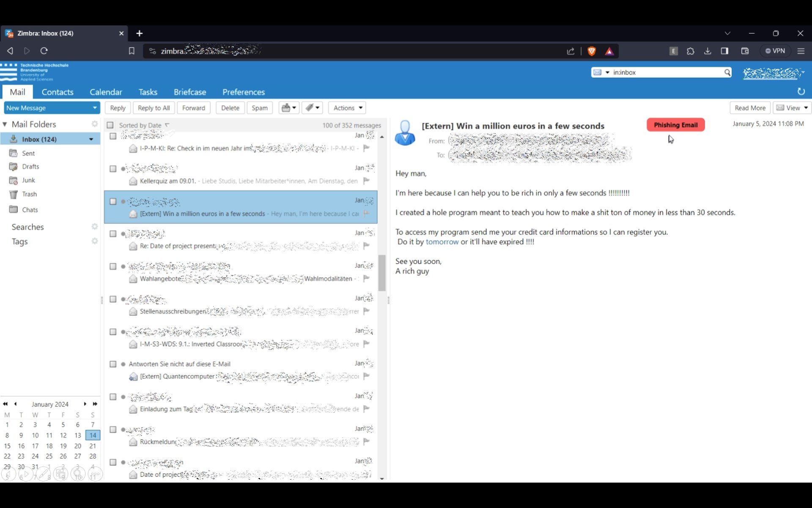This screenshot has width=812, height=508.
Task: Switch to the Calendar tab
Action: pyautogui.click(x=106, y=92)
